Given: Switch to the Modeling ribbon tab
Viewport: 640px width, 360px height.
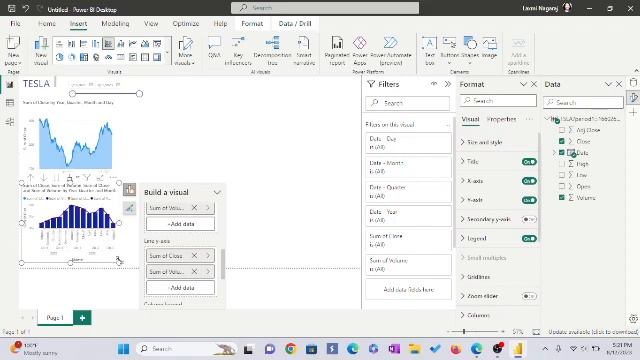Looking at the screenshot, I should tap(115, 24).
